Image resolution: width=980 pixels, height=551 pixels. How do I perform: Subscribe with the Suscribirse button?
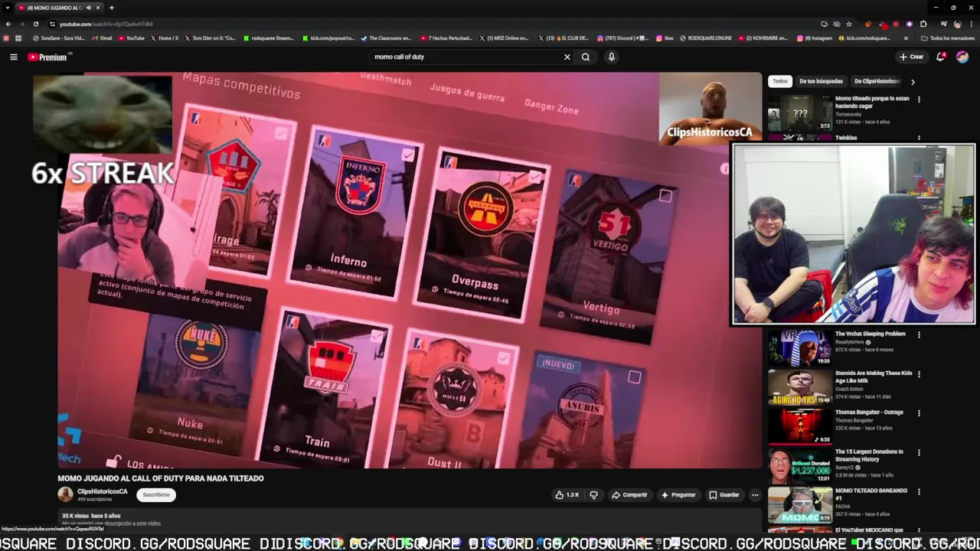click(x=156, y=494)
